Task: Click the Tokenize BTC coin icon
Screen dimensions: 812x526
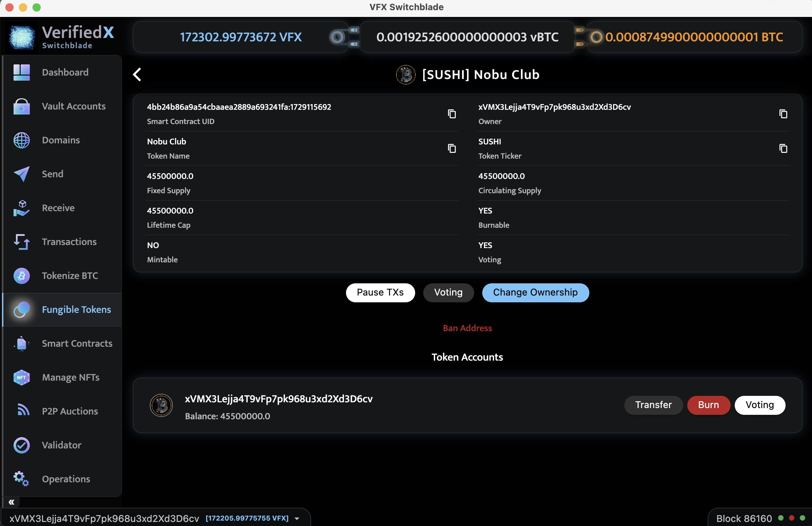Action: 21,276
